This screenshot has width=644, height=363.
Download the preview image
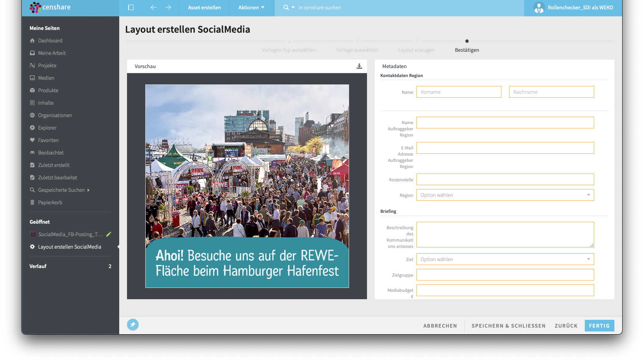point(359,67)
